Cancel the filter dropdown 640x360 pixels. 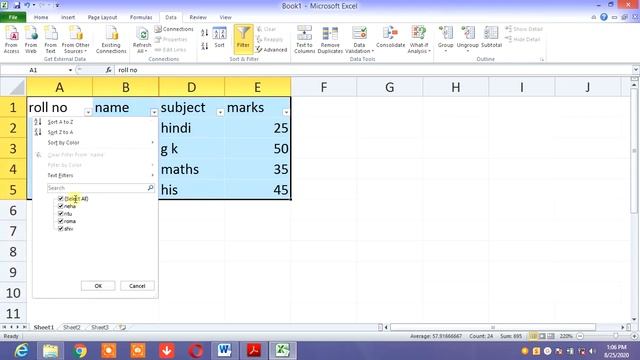pyautogui.click(x=137, y=286)
